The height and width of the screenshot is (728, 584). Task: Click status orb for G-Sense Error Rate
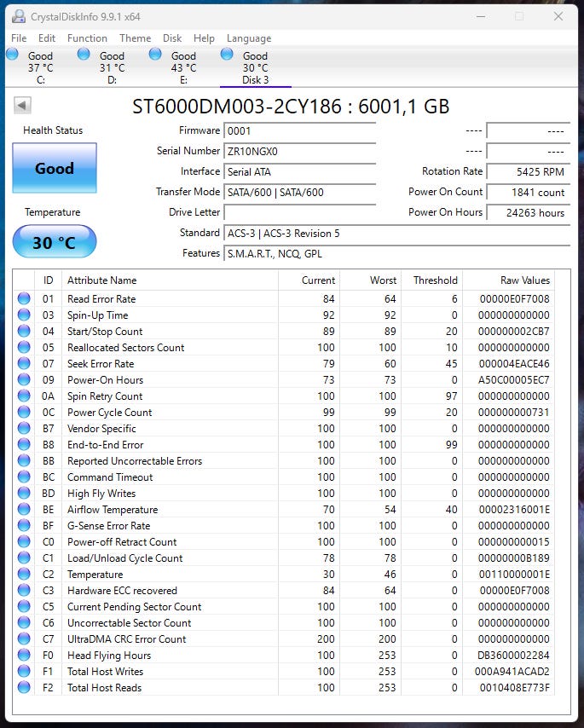tap(24, 526)
